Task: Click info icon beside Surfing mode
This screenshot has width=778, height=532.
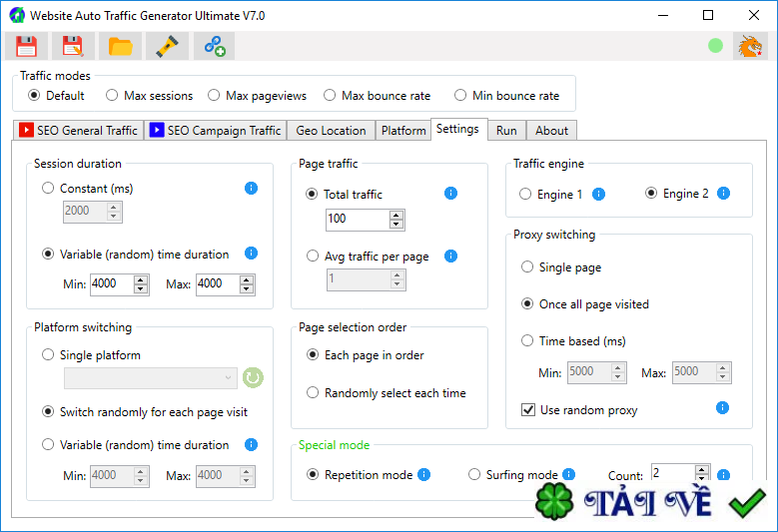Action: point(568,474)
